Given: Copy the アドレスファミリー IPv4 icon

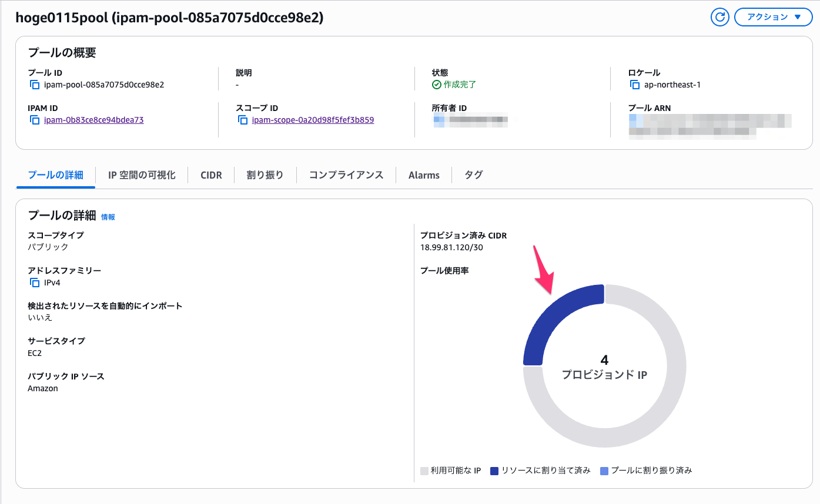Looking at the screenshot, I should (35, 283).
